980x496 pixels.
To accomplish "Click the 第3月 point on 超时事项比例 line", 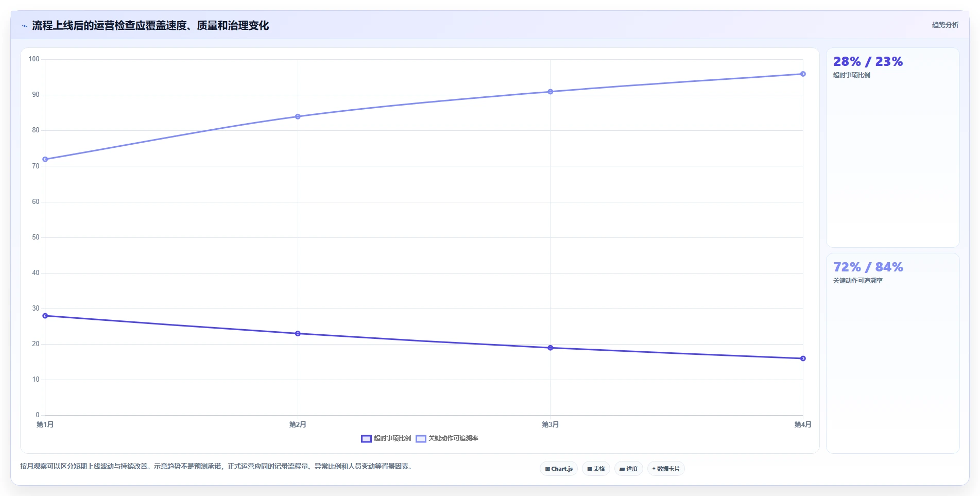I will click(x=551, y=348).
